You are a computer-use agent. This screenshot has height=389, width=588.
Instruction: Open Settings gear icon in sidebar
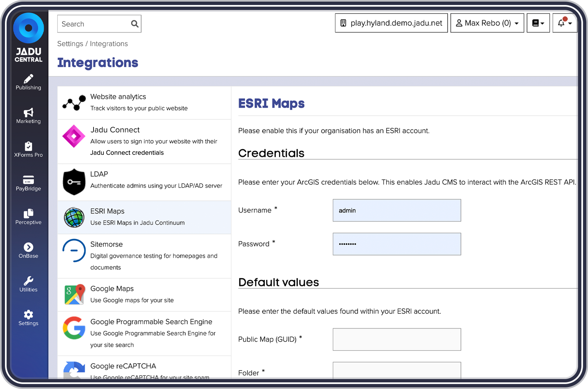click(x=29, y=314)
